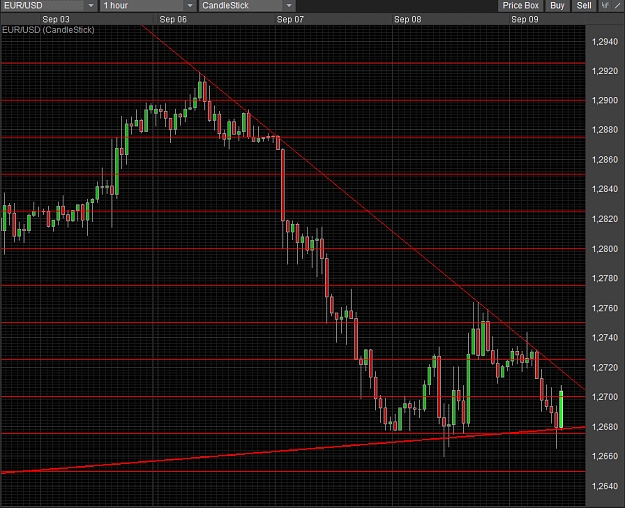The image size is (625, 508).
Task: Click the 1,2860 price axis label
Action: (x=605, y=159)
